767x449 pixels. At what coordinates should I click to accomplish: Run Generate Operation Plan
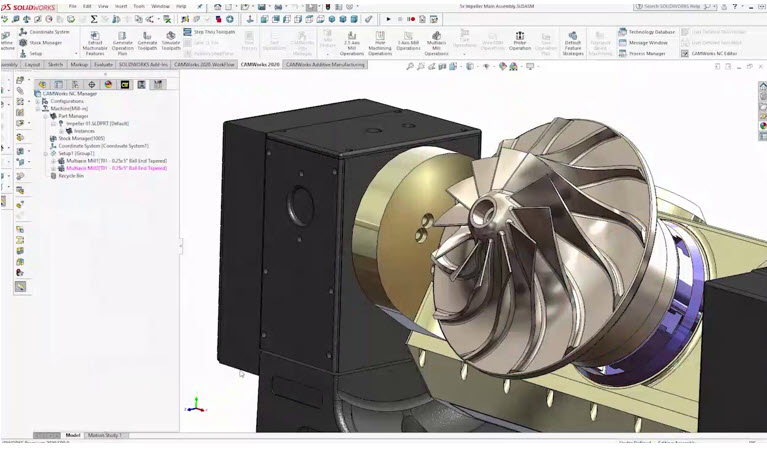(122, 43)
